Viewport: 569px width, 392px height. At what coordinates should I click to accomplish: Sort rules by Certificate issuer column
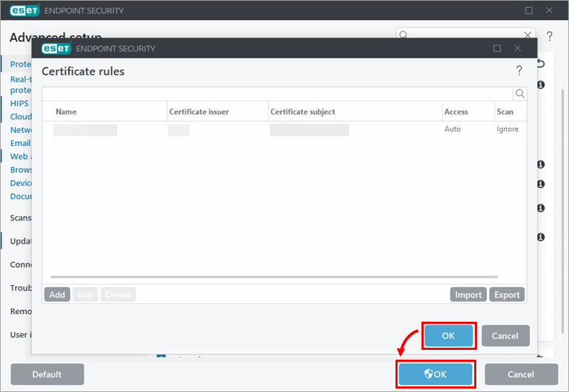click(x=199, y=112)
